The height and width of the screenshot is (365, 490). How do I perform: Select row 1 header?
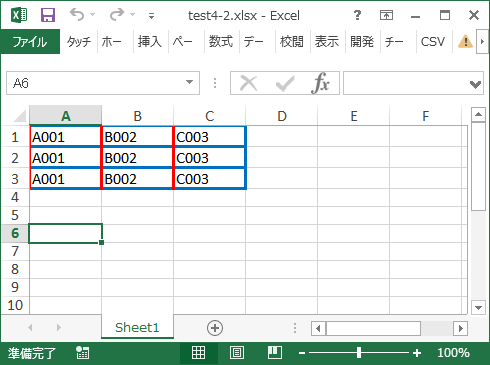click(x=15, y=137)
